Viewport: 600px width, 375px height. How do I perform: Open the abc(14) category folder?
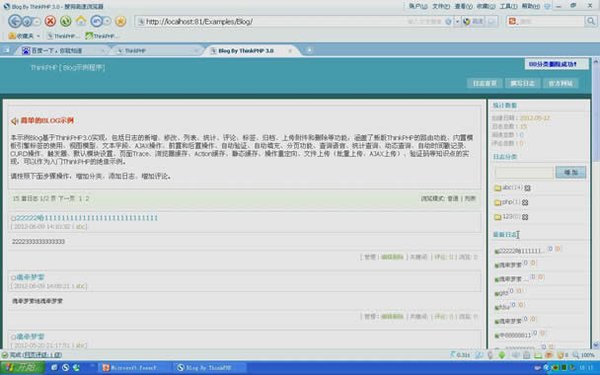[x=509, y=188]
